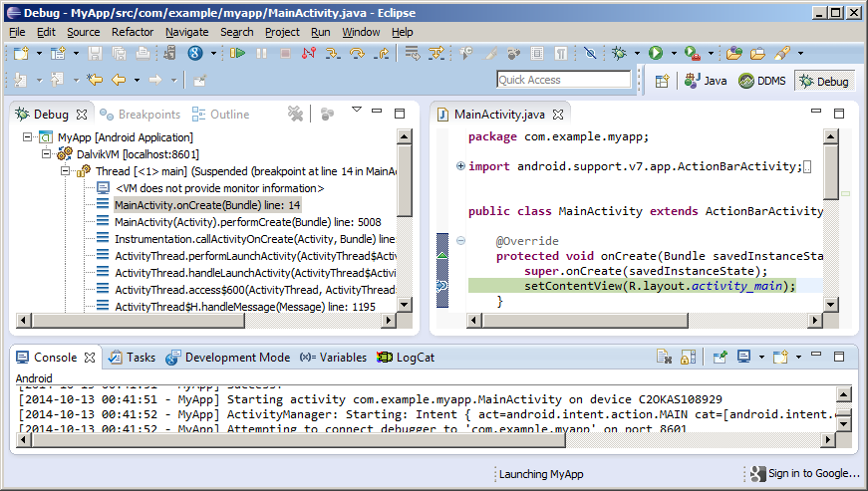Click the Open Task folder icon
The width and height of the screenshot is (868, 491).
(757, 53)
